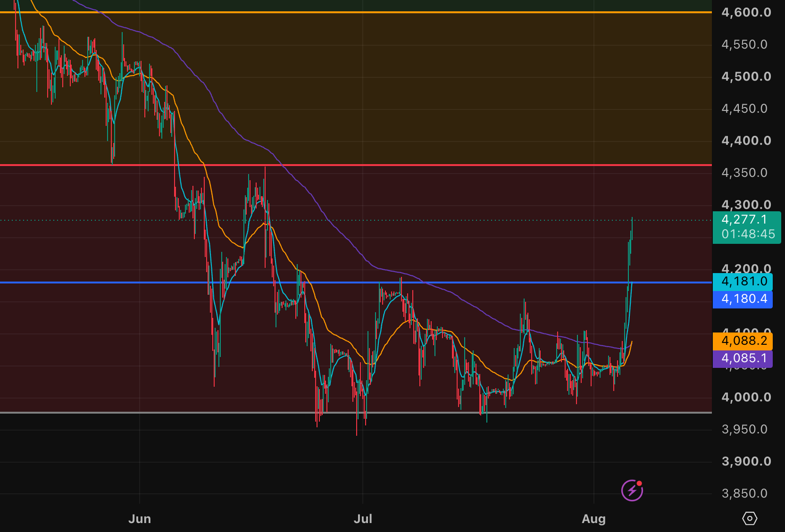Image resolution: width=785 pixels, height=532 pixels.
Task: Select the blue 4,180.4 price label
Action: pos(743,299)
